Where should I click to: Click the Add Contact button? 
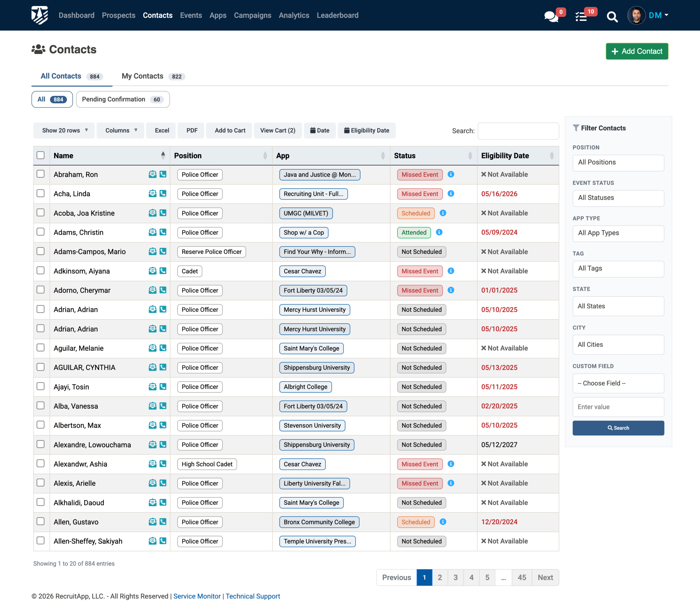click(637, 51)
